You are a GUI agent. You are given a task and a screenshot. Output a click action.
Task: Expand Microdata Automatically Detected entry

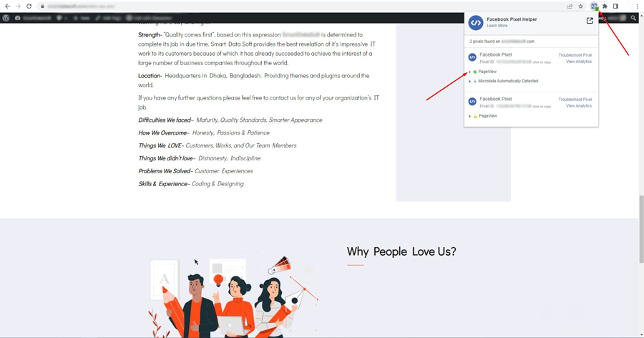coord(470,82)
